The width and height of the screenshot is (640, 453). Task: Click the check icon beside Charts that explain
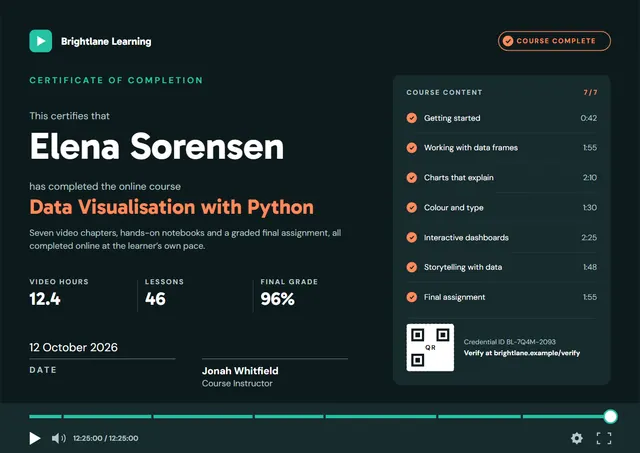[x=411, y=178]
